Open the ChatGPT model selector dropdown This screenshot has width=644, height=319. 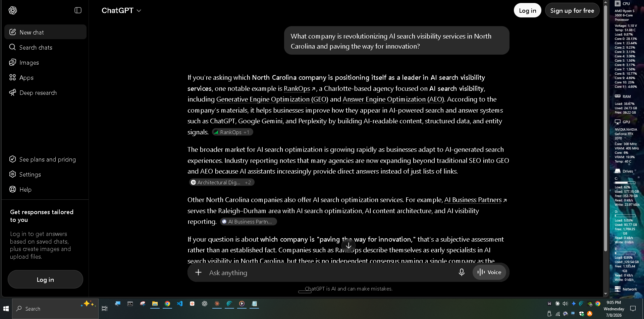coord(121,10)
